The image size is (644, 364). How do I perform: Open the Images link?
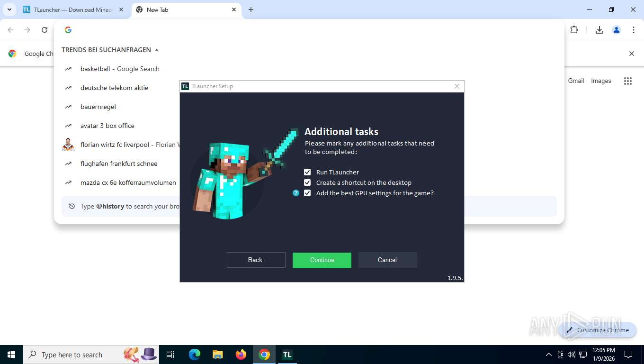pyautogui.click(x=601, y=81)
